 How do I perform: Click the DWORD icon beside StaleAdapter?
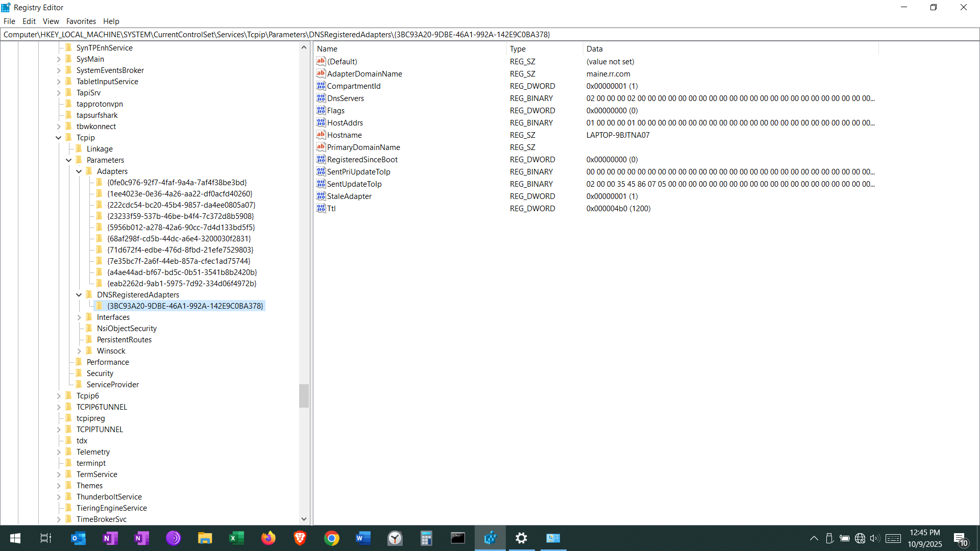coord(321,196)
